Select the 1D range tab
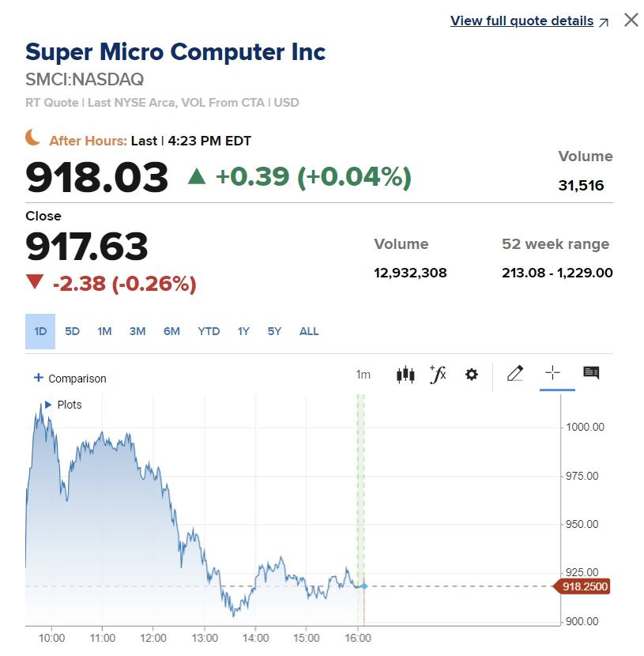Screen dimensions: 644x656 coord(40,331)
